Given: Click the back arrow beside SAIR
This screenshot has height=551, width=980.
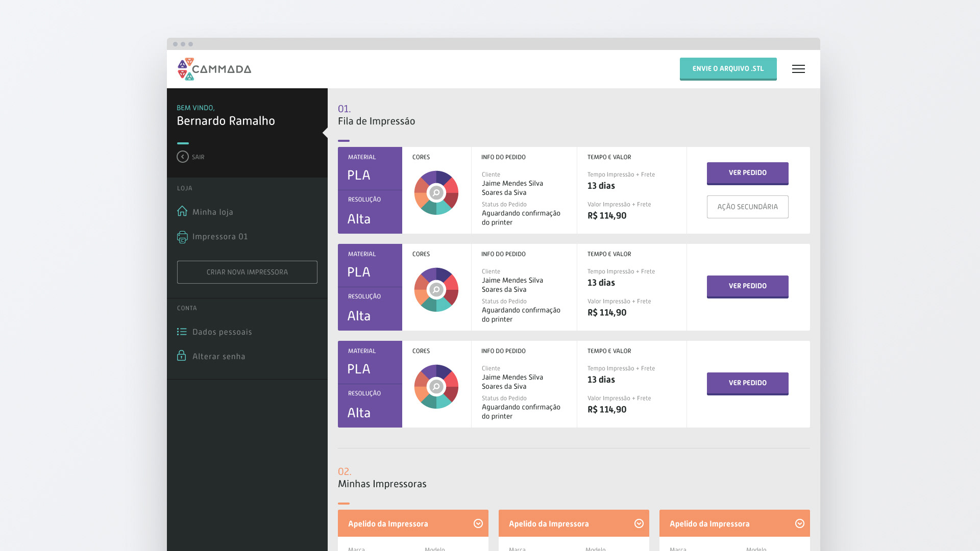Looking at the screenshot, I should point(183,157).
